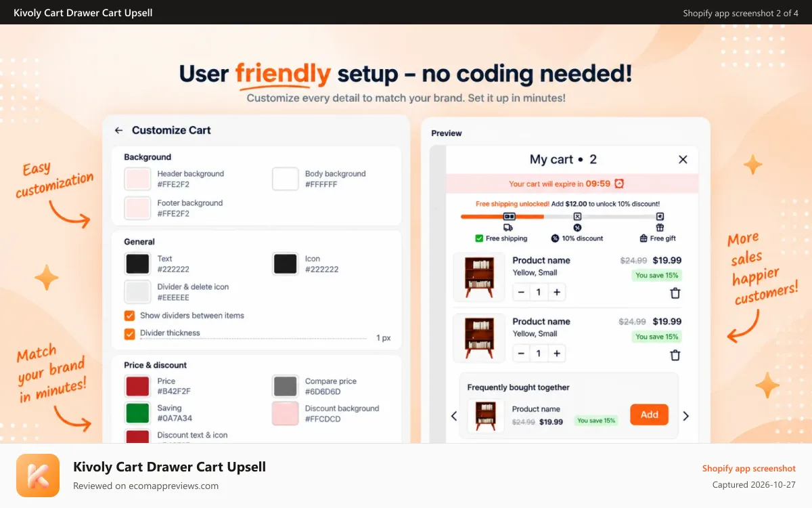This screenshot has width=812, height=508.
Task: Click the back arrow beside Customize Cart
Action: pyautogui.click(x=118, y=130)
